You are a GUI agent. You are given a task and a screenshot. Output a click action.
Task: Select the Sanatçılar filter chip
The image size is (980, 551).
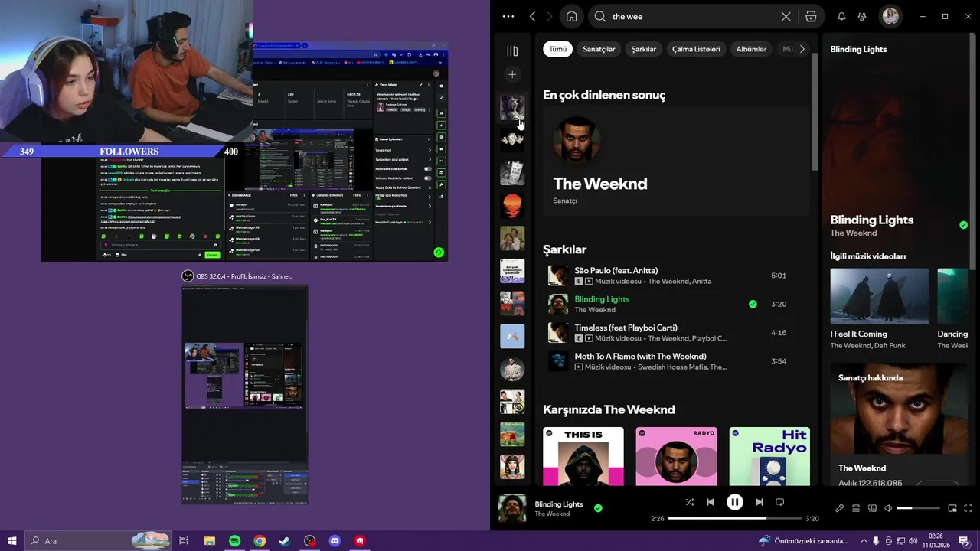[x=599, y=49]
